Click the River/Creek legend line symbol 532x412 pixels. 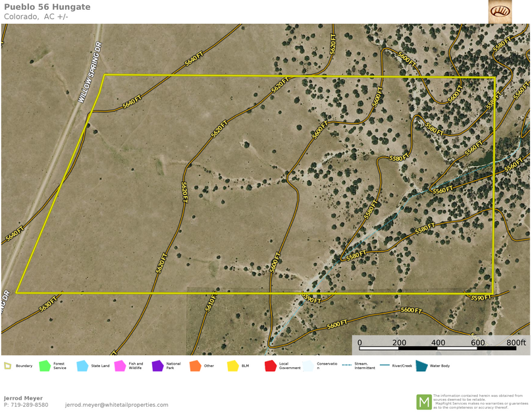385,365
